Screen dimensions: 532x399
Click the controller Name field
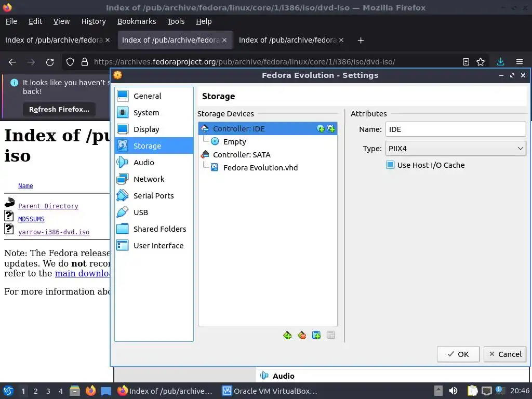tap(456, 129)
